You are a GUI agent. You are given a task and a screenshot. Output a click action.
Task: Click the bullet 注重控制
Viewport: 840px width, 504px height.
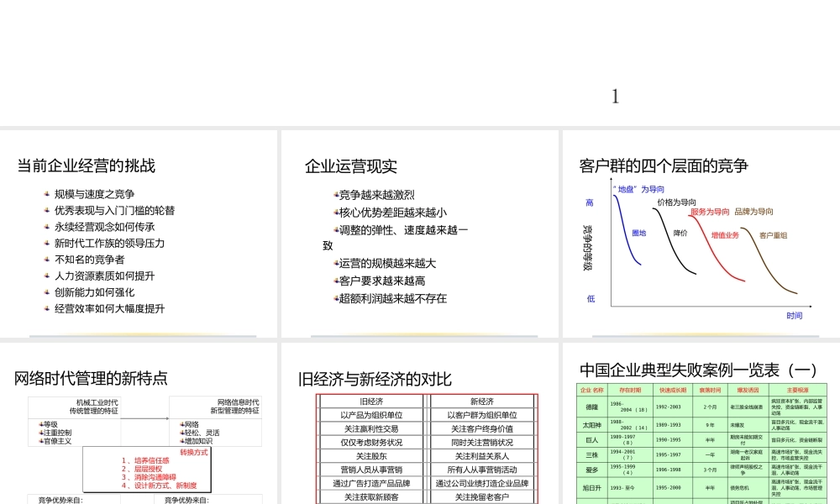click(57, 433)
